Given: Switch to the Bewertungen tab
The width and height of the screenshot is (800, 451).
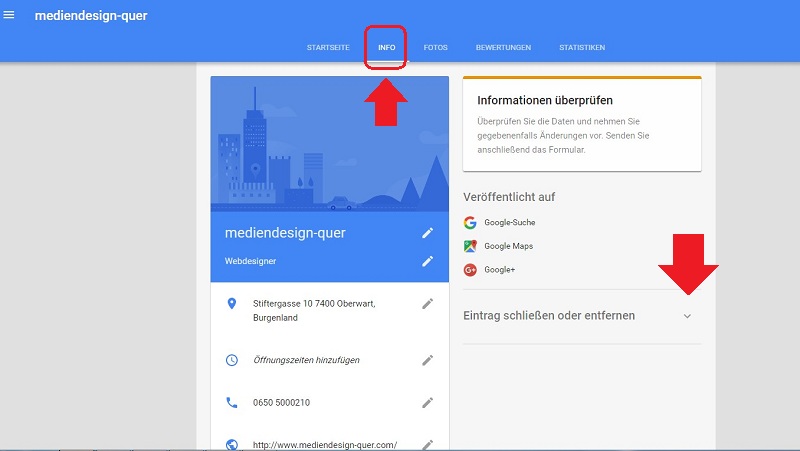Looking at the screenshot, I should click(x=503, y=47).
